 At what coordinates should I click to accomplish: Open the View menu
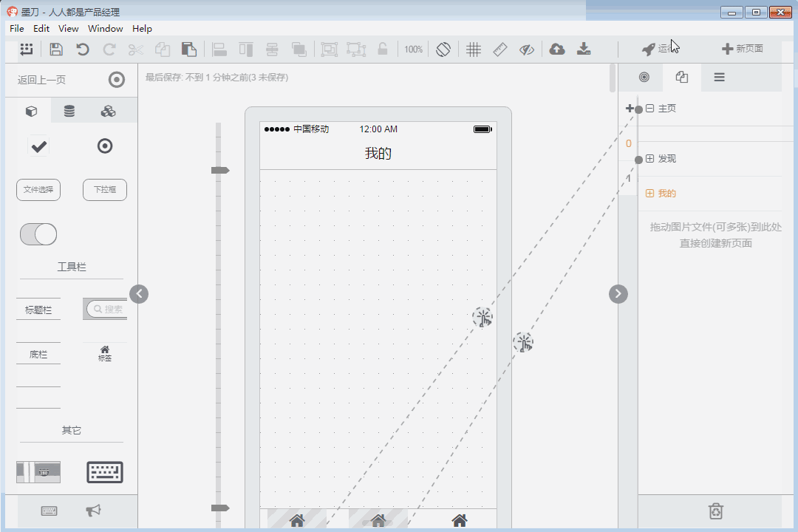coord(68,29)
